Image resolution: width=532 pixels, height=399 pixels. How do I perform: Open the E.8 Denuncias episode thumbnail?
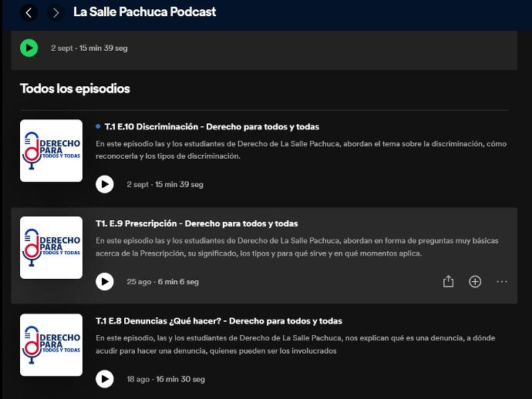point(51,345)
